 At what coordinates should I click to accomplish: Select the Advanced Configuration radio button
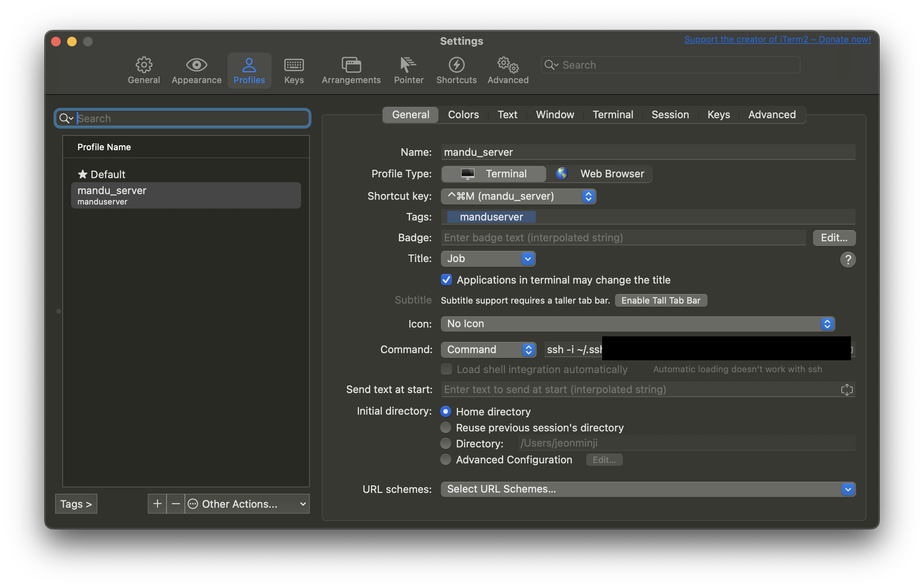(x=446, y=460)
